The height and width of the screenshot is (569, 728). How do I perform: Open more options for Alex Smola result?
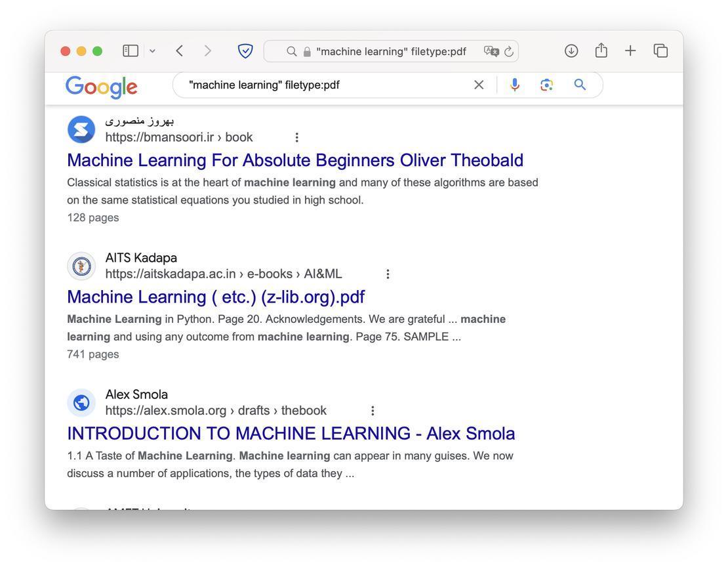(x=373, y=411)
